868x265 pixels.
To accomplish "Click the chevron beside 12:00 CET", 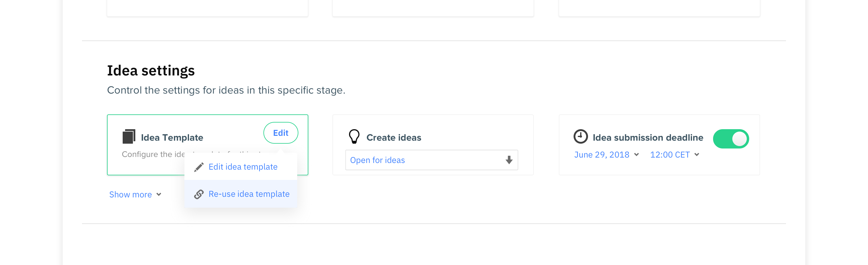I will click(x=697, y=155).
